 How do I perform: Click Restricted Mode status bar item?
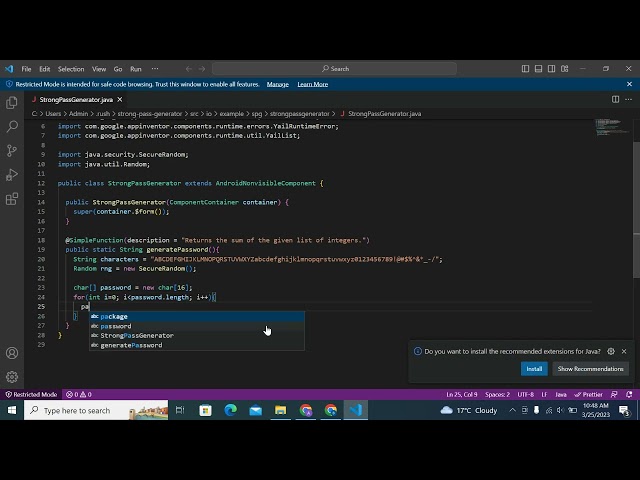coord(31,394)
